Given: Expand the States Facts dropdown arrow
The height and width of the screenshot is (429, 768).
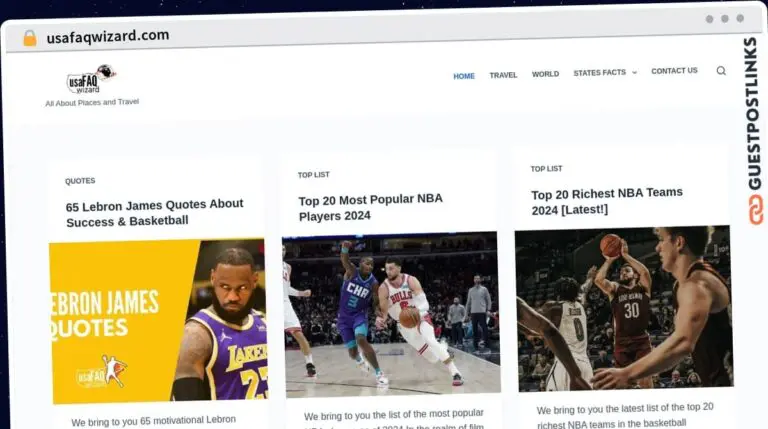Looking at the screenshot, I should point(634,73).
